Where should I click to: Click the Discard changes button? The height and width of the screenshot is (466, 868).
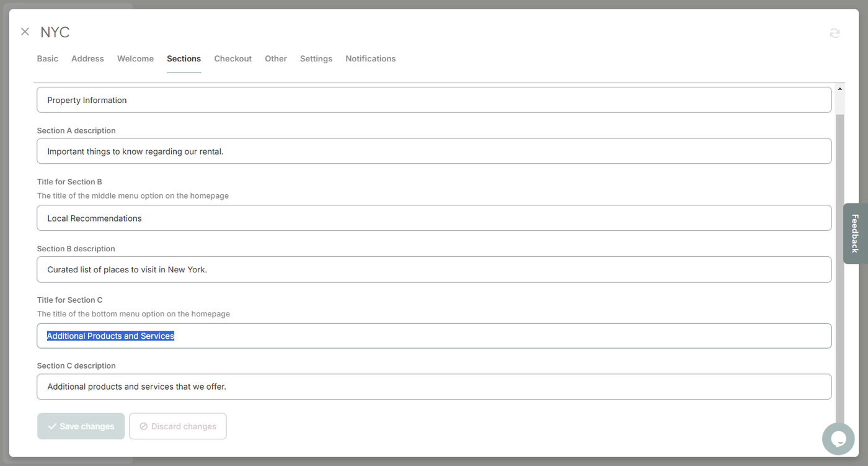coord(177,426)
